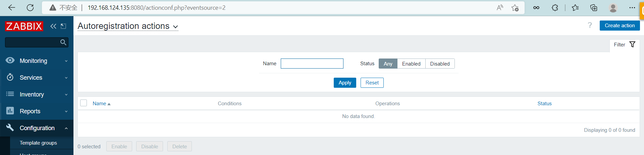Collapse the sidebar with double-chevron icon

point(53,26)
